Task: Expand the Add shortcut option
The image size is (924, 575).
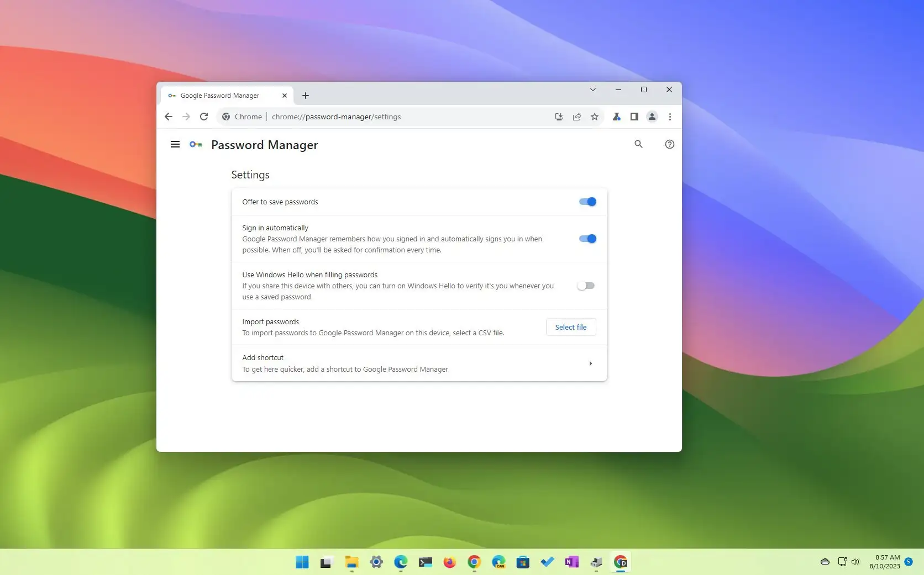Action: coord(590,363)
